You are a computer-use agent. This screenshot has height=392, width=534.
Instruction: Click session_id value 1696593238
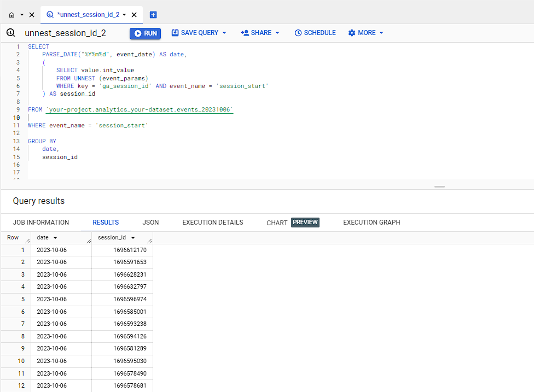(x=130, y=324)
